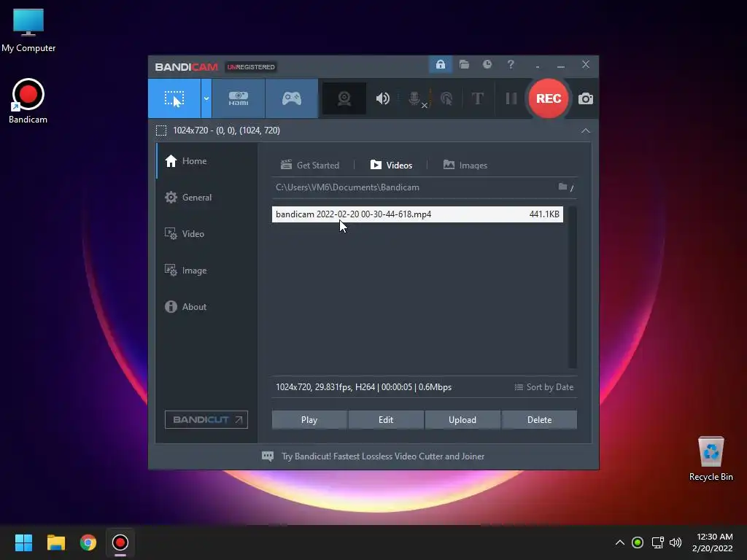747x560 pixels.
Task: Open the Bandicam desktop shortcut
Action: (28, 101)
